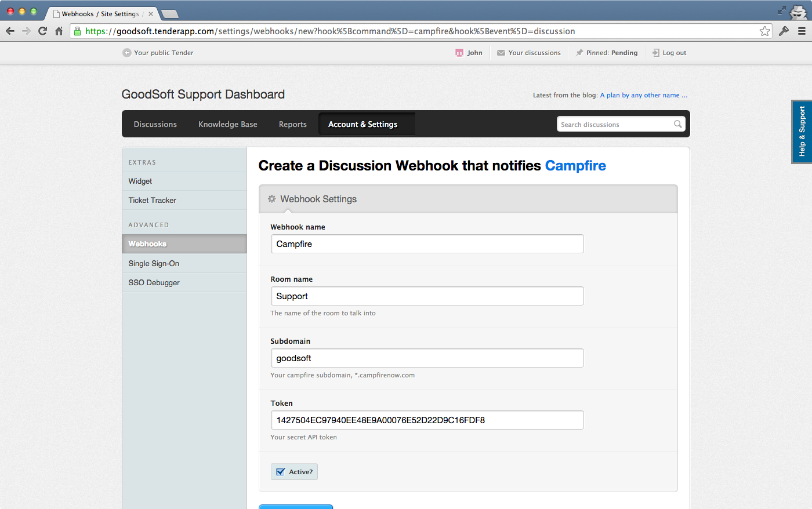Close the Webhooks / Site Settings tab
Image resolution: width=812 pixels, height=509 pixels.
pos(151,14)
